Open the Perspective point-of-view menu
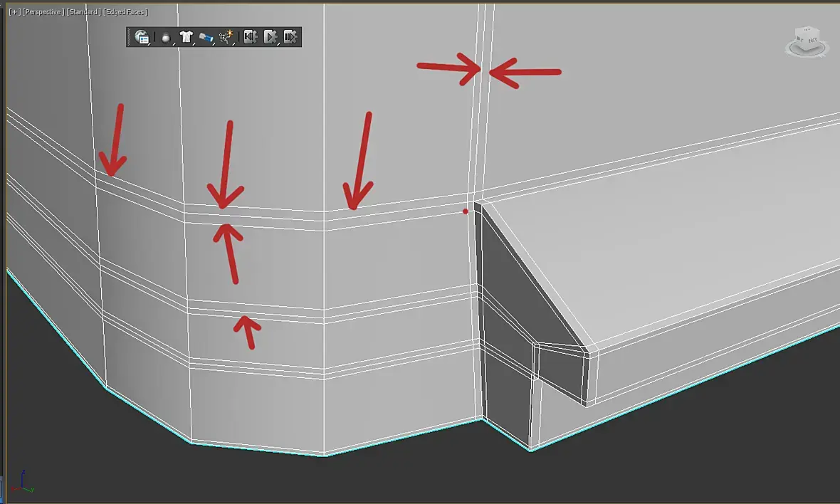Viewport: 840px width, 504px height. tap(43, 12)
